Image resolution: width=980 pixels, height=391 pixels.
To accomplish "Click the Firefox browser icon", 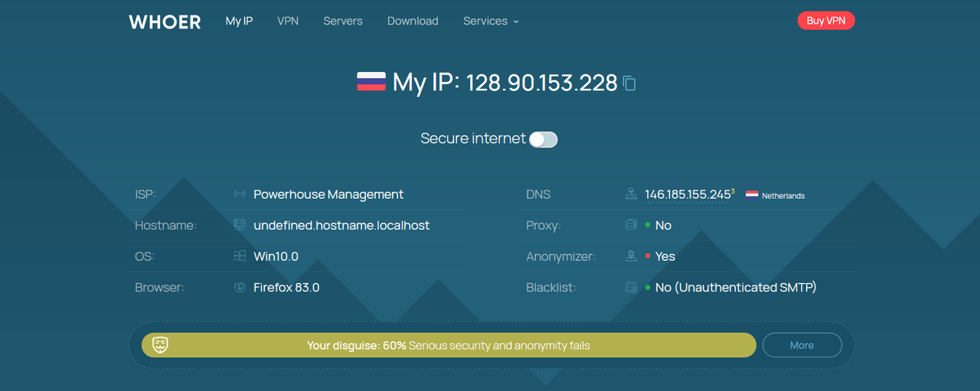I will click(240, 288).
